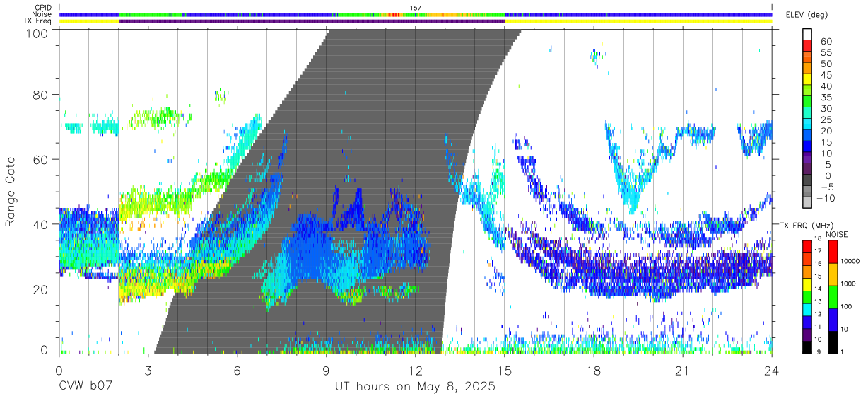Select the TX Freq row label

[39, 21]
